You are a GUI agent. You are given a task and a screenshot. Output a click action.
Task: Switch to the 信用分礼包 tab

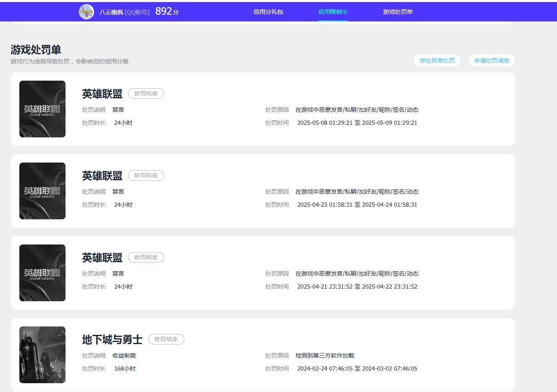tap(268, 11)
